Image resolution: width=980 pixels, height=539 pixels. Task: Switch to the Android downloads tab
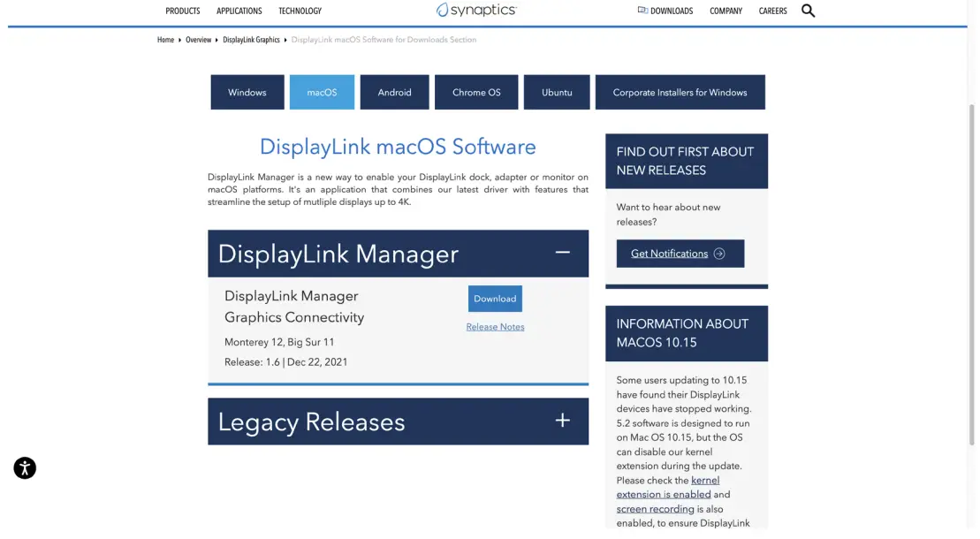pos(394,92)
